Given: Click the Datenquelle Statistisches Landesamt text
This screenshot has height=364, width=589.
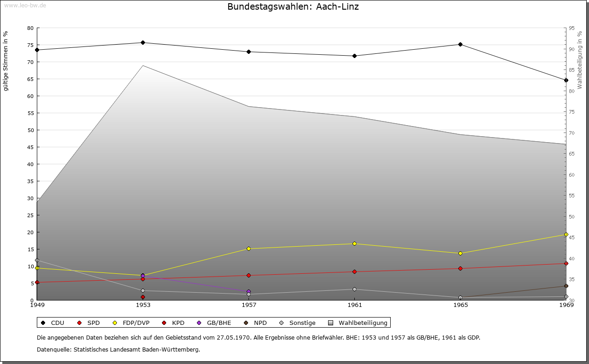Looking at the screenshot, I should point(118,350).
